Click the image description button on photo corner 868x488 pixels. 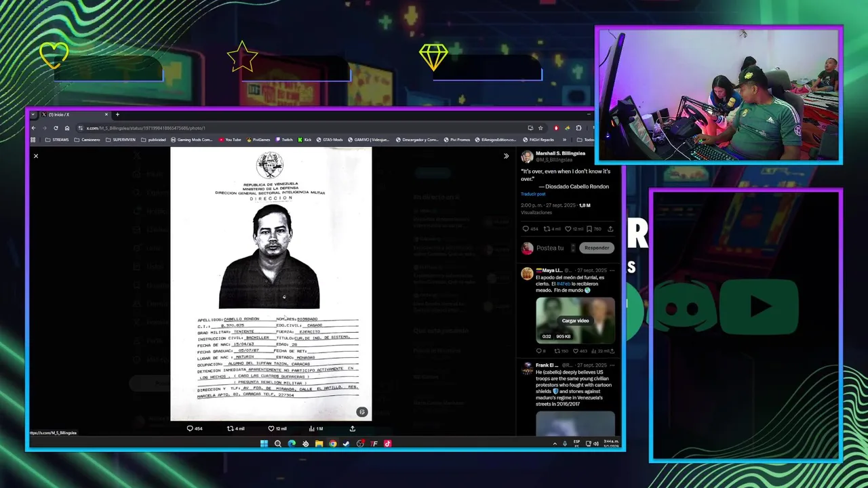(362, 412)
